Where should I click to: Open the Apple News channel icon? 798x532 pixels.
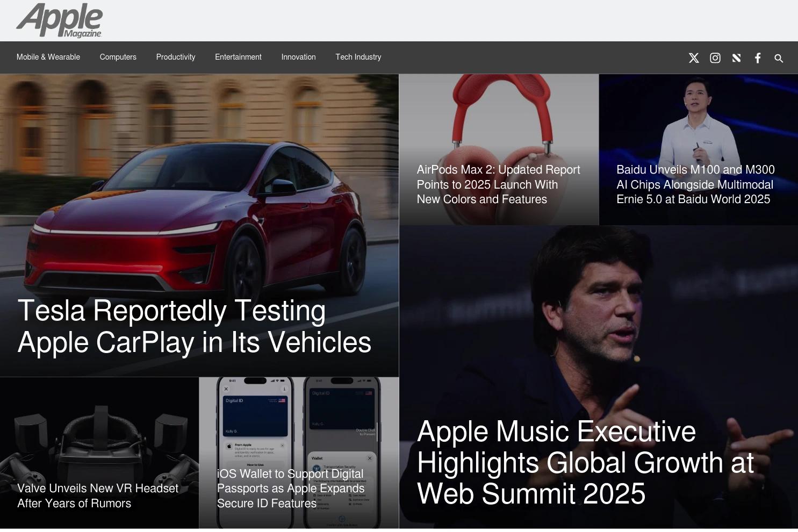pyautogui.click(x=736, y=57)
